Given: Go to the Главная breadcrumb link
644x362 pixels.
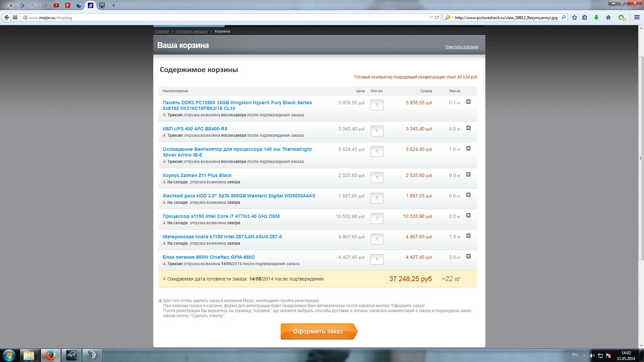Looking at the screenshot, I should (x=162, y=31).
